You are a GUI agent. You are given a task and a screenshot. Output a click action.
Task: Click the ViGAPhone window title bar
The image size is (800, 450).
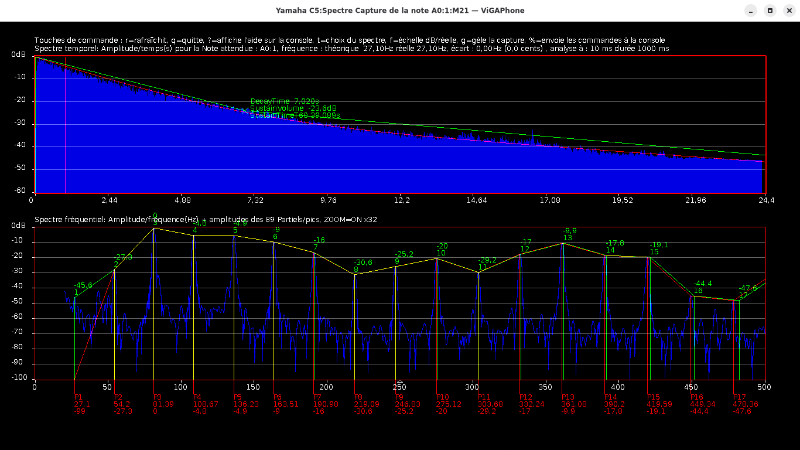400,10
